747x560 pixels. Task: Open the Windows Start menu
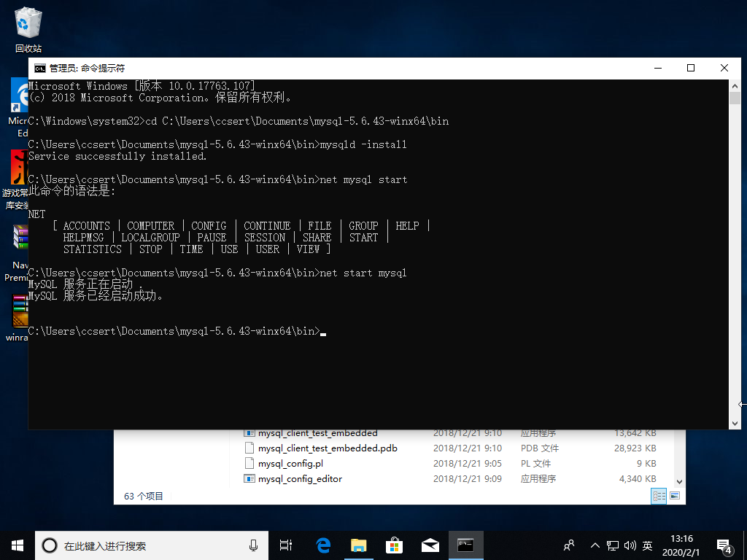point(18,545)
